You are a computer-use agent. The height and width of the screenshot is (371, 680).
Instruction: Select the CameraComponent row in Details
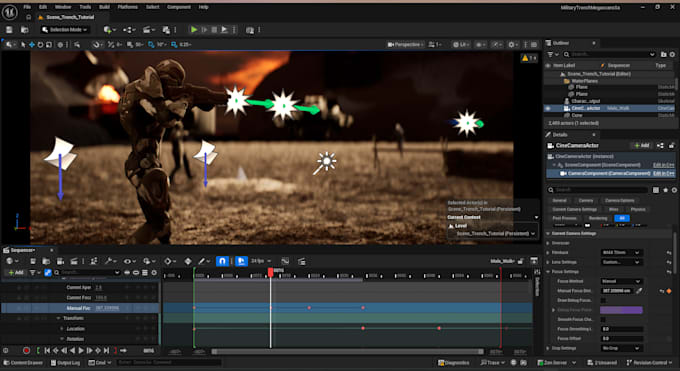[x=611, y=173]
